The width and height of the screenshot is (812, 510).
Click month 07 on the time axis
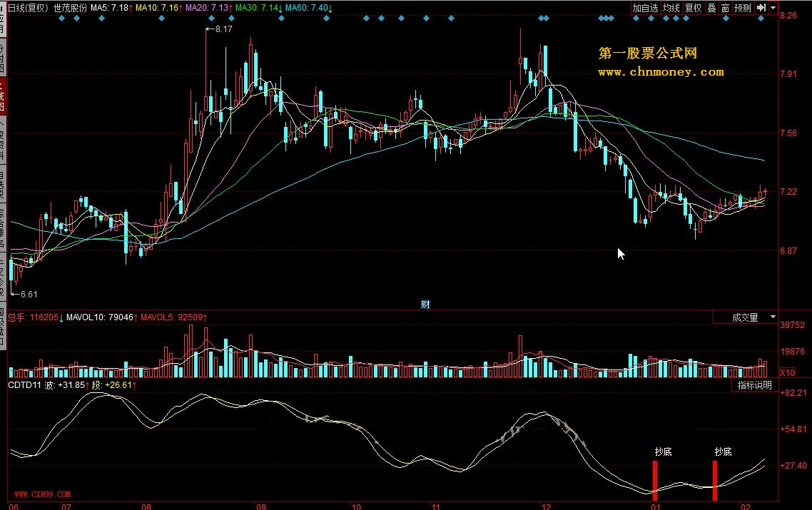66,506
